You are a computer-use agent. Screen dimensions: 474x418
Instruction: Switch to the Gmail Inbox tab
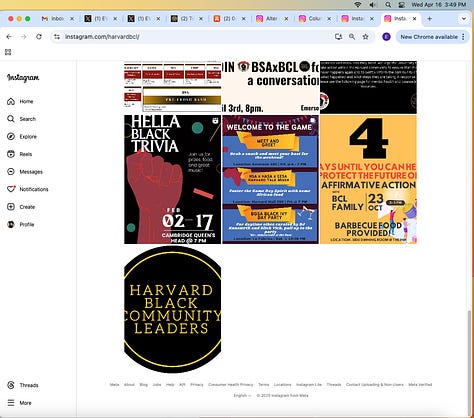(57, 19)
